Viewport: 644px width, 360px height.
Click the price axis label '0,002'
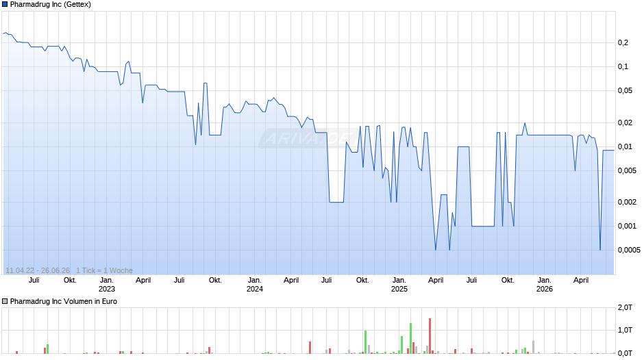627,202
